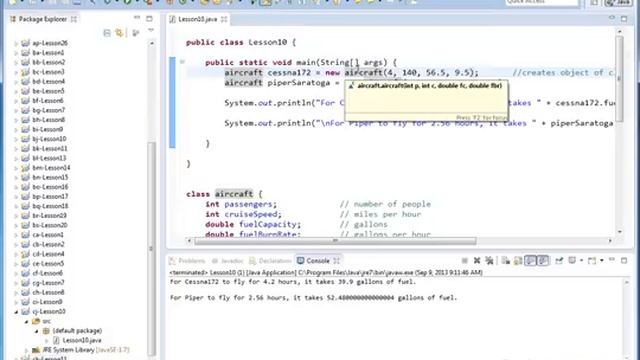This screenshot has height=360, width=640.
Task: Switch to the Problems tab
Action: coord(187,261)
